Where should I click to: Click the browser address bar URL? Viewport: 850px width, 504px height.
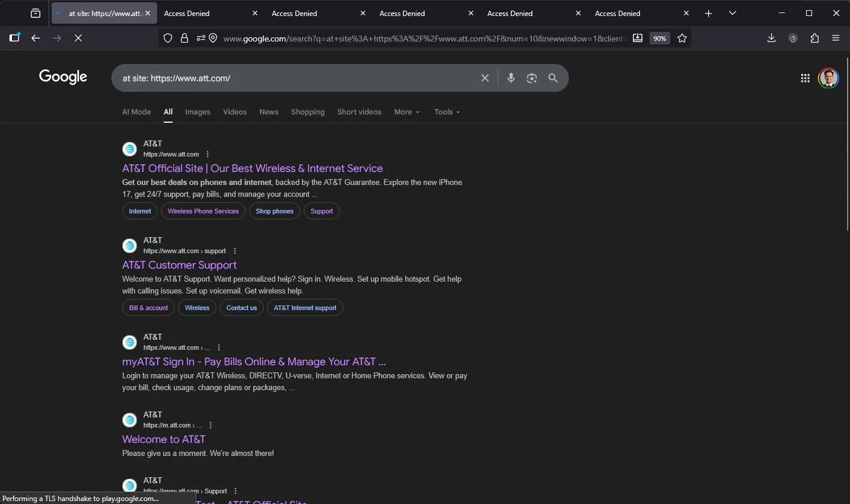pyautogui.click(x=424, y=38)
